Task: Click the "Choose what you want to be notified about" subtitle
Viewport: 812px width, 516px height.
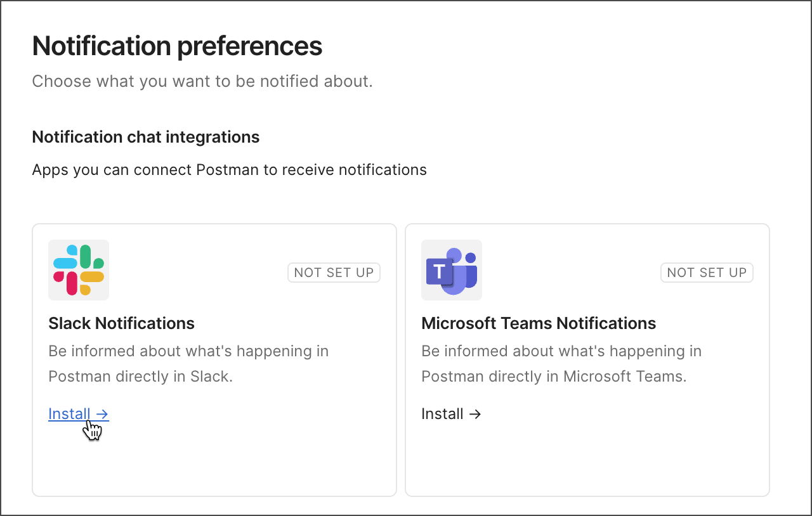Action: [x=202, y=81]
